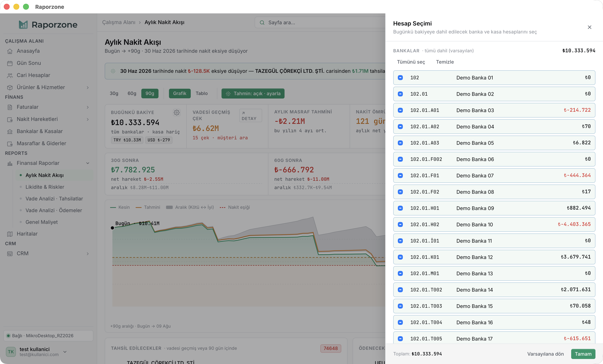Switch to Grafik view
603x364 pixels.
tap(180, 93)
